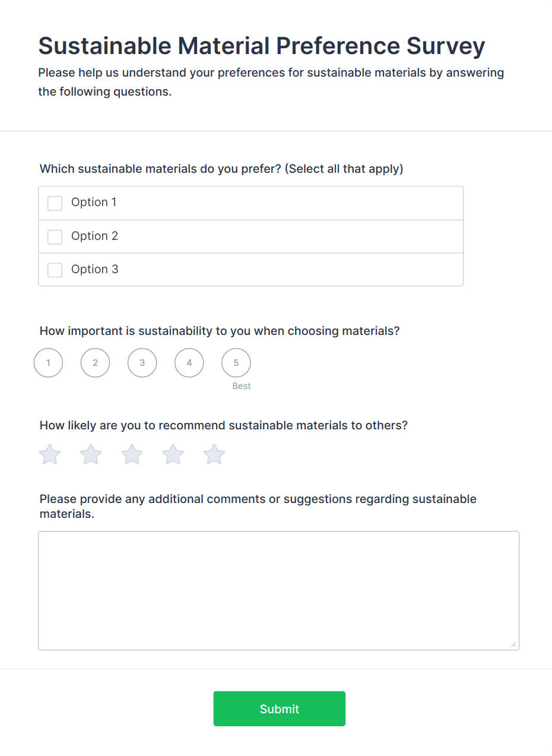Viewport: 552px width, 756px height.
Task: Click the 'Option 1' label text
Action: click(94, 203)
